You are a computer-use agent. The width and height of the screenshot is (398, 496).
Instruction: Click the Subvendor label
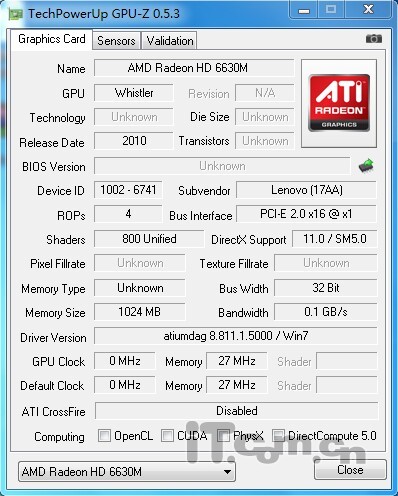204,191
